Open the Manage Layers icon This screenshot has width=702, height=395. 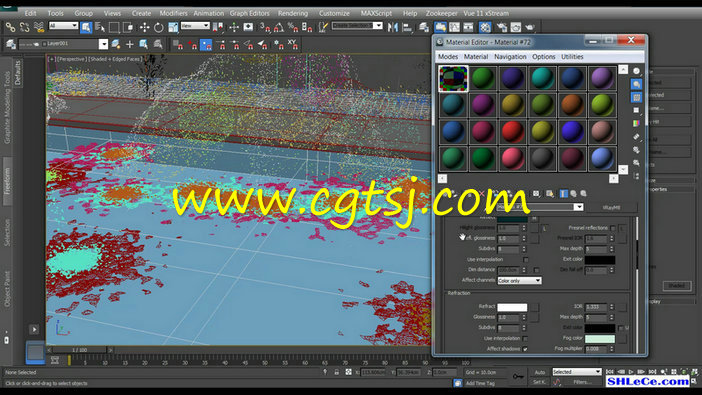[424, 27]
